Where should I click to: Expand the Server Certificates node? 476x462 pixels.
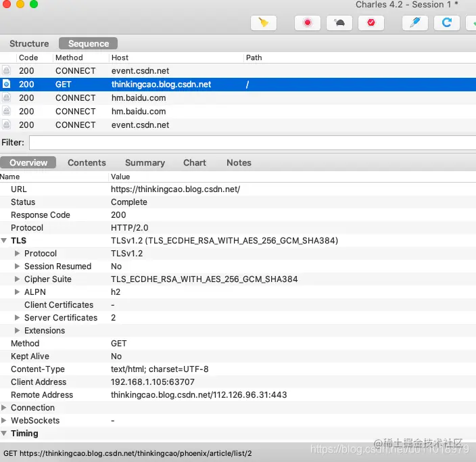point(18,318)
